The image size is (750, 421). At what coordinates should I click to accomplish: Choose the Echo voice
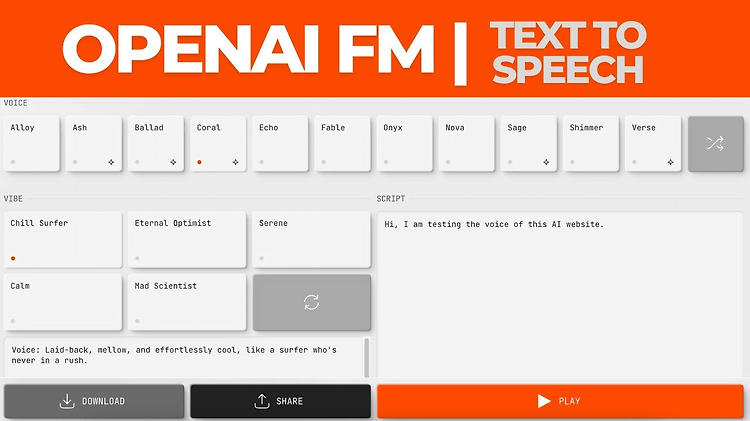pos(280,144)
